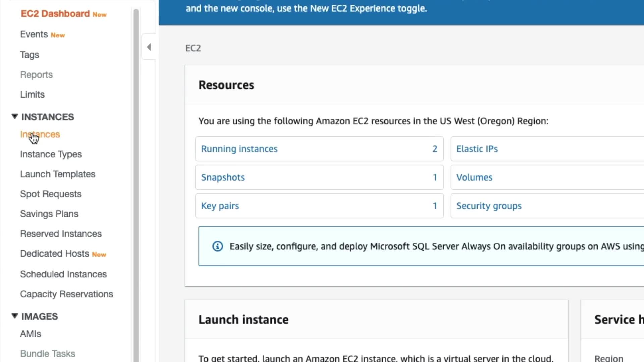Open the Events page

point(34,35)
